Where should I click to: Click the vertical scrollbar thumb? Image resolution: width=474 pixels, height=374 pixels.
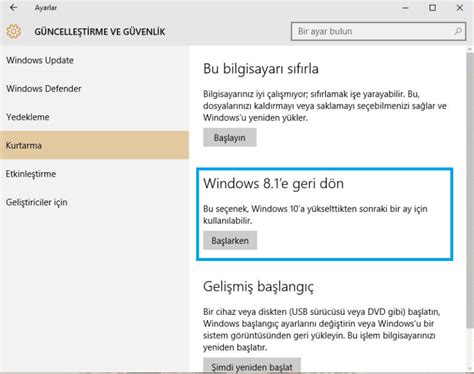[470, 190]
